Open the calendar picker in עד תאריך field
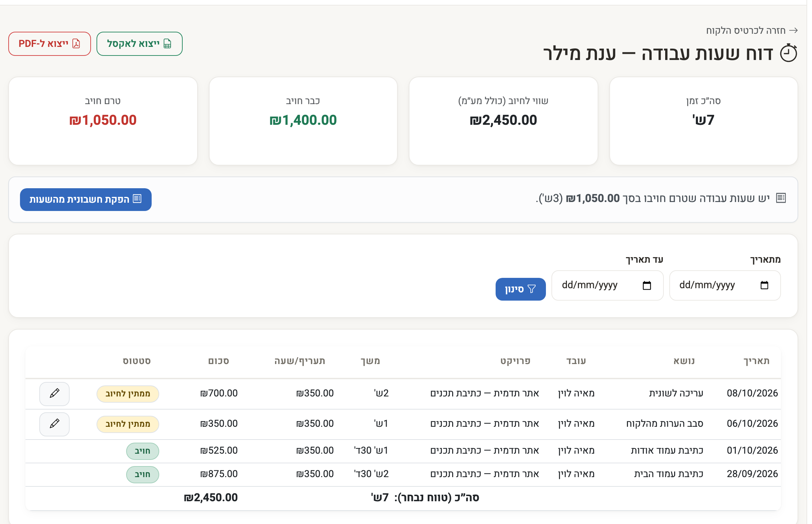Screen dimensions: 812x524 [647, 285]
